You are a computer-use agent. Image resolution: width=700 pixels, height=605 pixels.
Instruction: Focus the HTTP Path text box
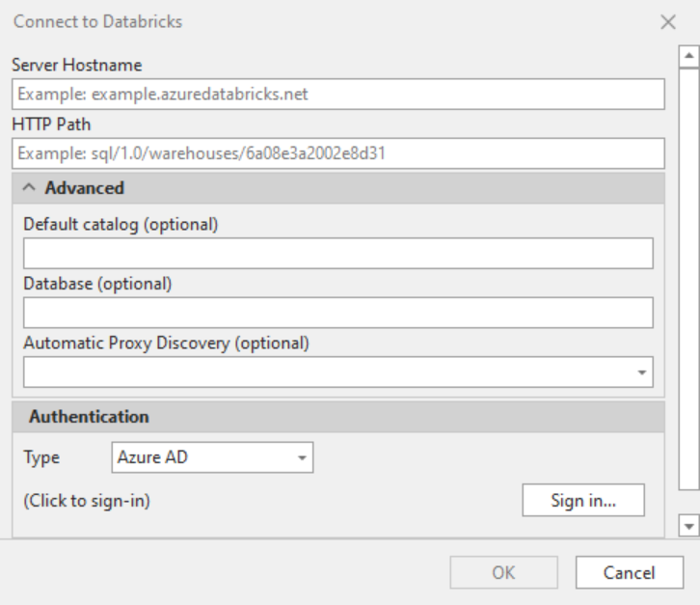[337, 153]
